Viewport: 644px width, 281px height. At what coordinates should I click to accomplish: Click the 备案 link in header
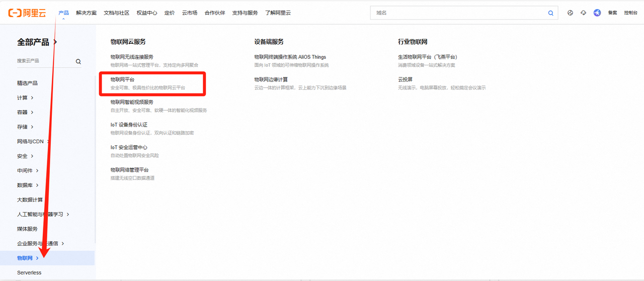[612, 13]
